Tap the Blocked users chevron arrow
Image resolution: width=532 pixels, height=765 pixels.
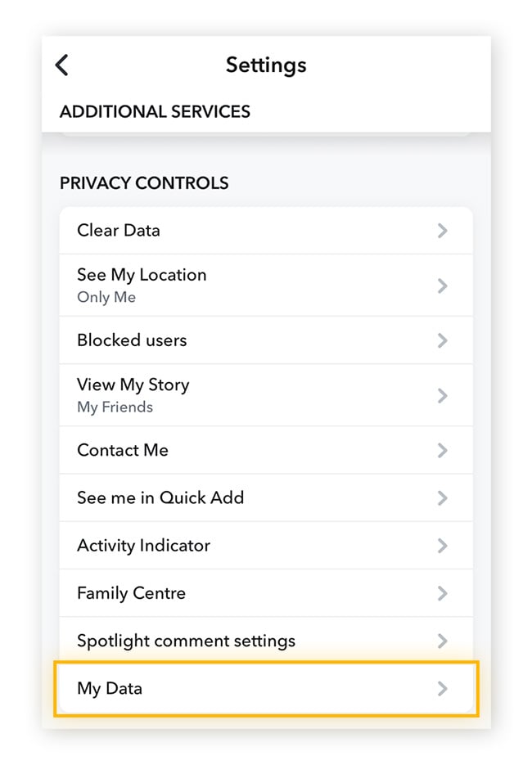click(443, 340)
